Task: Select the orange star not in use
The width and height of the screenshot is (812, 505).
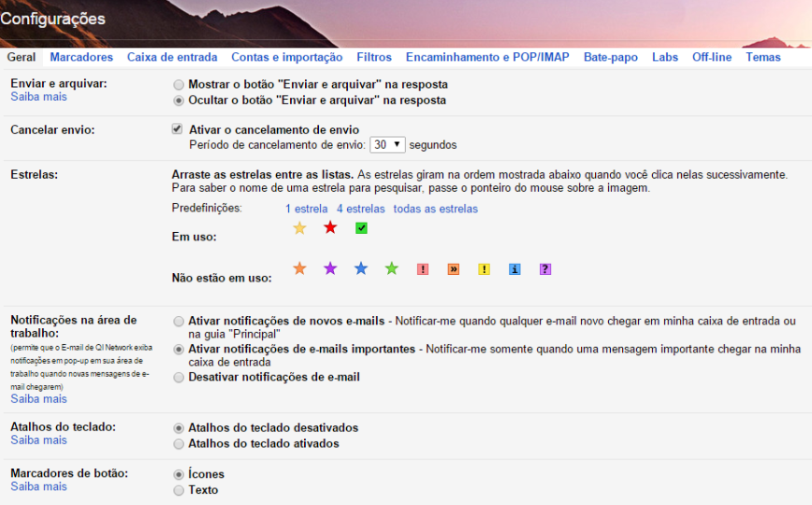Action: click(x=299, y=269)
